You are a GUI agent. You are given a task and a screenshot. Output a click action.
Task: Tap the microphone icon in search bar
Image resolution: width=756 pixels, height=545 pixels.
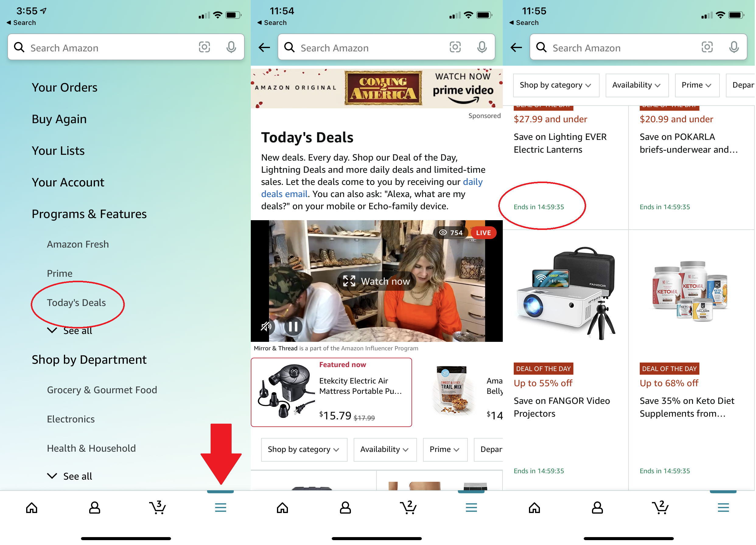coord(231,47)
